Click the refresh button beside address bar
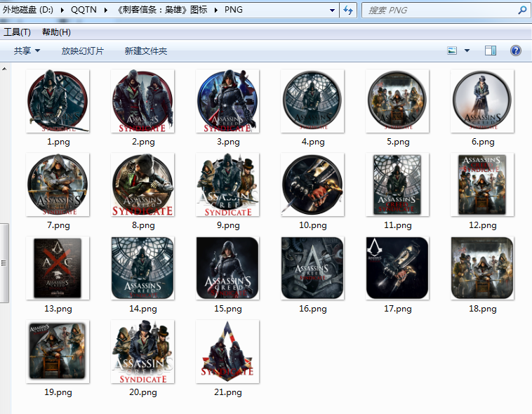This screenshot has height=414, width=532. tap(349, 11)
